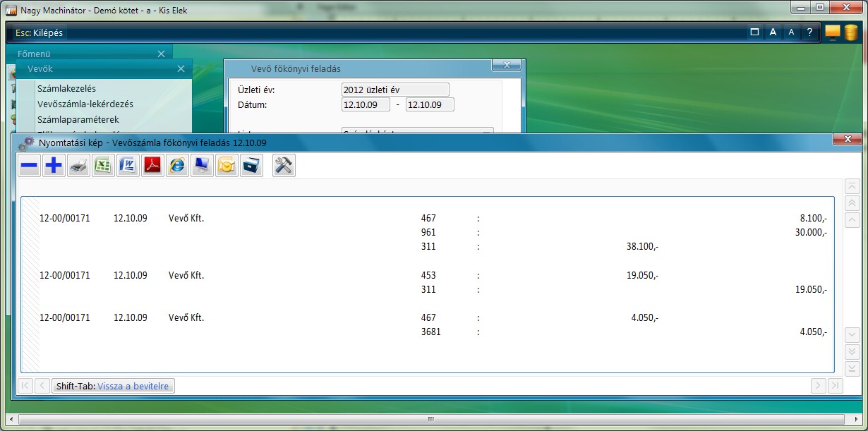Click the amount 19.050,- on the 453 row

click(x=642, y=275)
